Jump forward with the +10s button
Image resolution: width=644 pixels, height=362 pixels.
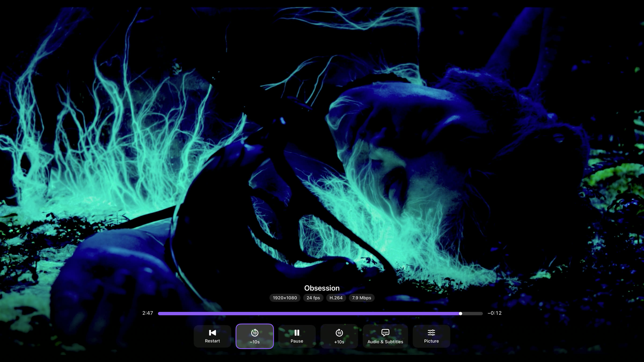[x=339, y=336]
